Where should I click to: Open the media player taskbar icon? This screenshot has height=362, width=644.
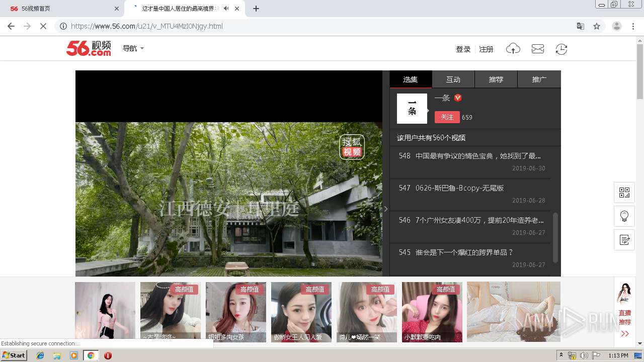(x=74, y=355)
